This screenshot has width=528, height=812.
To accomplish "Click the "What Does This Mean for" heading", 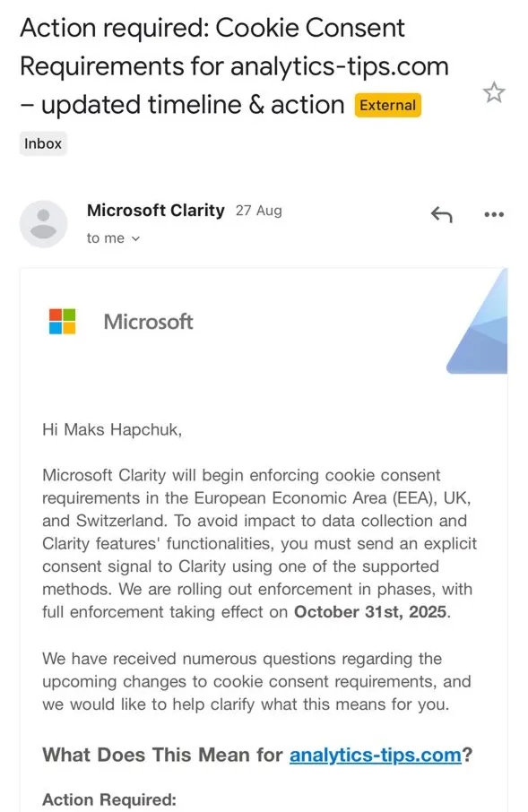I will [x=162, y=755].
